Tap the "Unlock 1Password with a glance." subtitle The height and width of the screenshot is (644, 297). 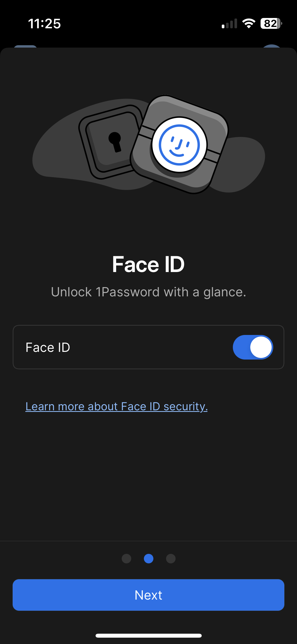click(x=148, y=292)
